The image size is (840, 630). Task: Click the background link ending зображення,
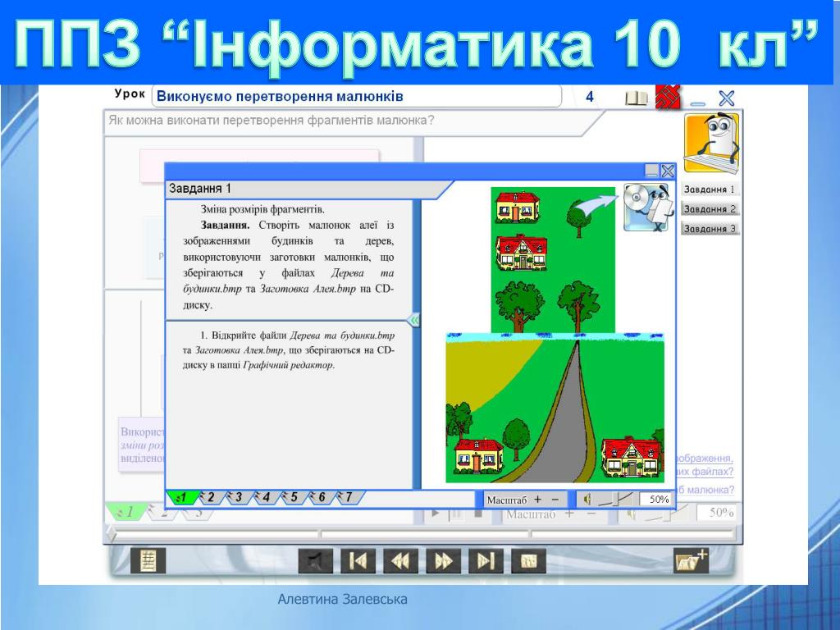pos(705,458)
